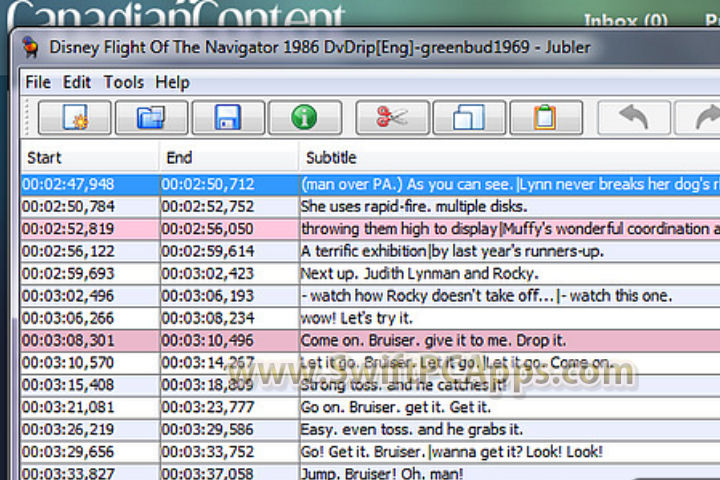Select subtitle 'Easy. even toss. and he grabs it.'
Image resolution: width=720 pixels, height=480 pixels.
tap(412, 429)
